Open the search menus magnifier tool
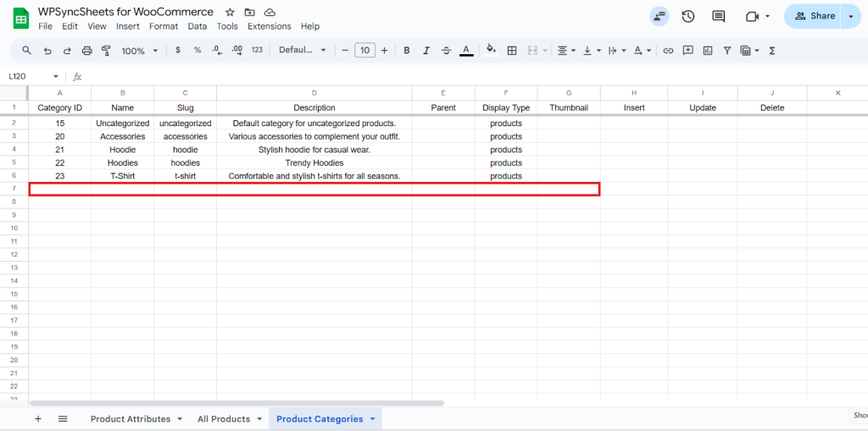868x431 pixels. coord(26,50)
